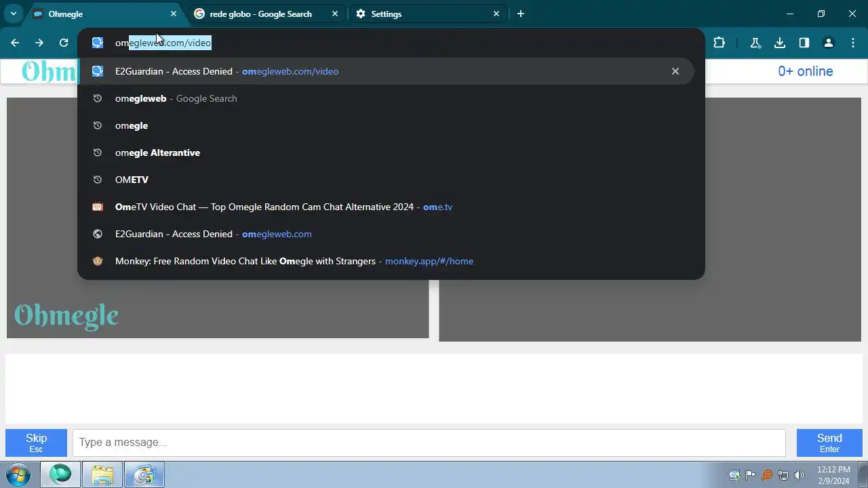
Task: Go forward with the browser forward arrow
Action: [x=39, y=43]
